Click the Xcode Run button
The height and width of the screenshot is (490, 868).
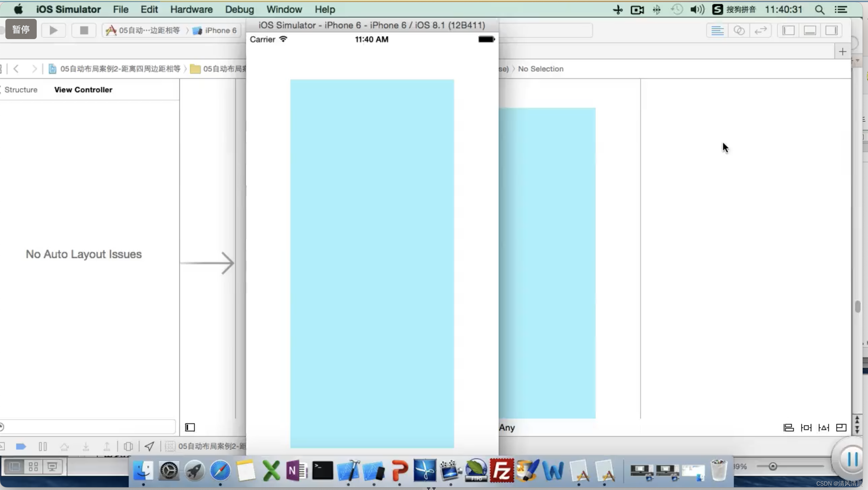(53, 30)
